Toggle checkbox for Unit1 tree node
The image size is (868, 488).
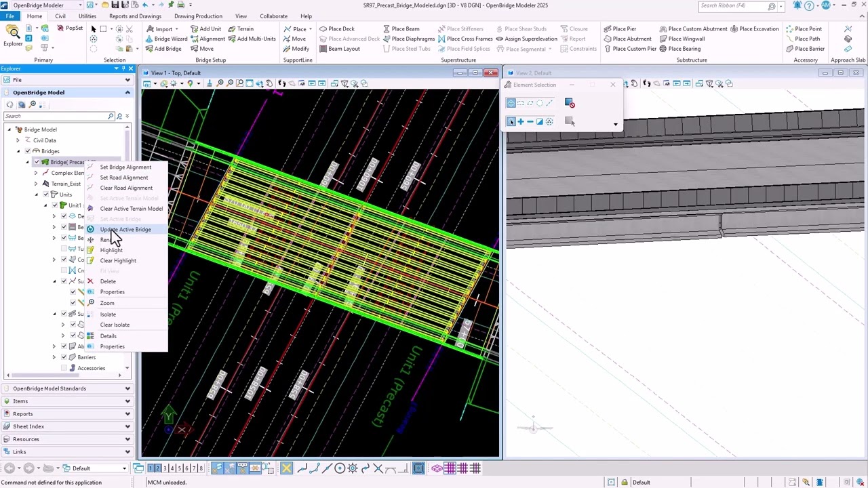click(x=54, y=205)
